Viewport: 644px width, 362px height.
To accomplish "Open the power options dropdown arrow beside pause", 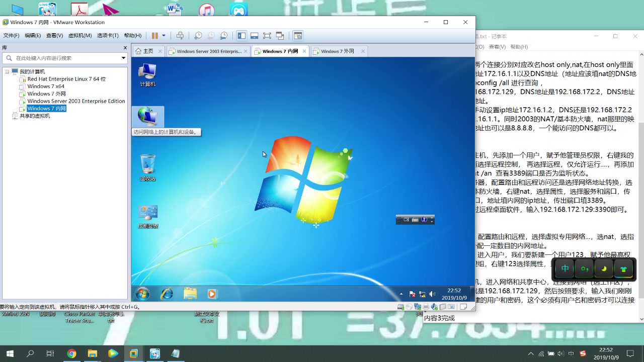I will [164, 36].
